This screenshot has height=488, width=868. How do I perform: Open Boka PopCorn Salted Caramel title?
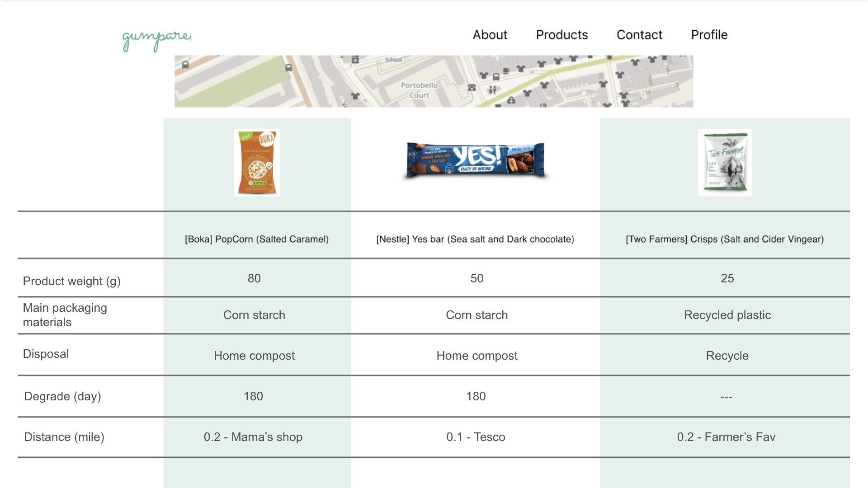click(257, 239)
